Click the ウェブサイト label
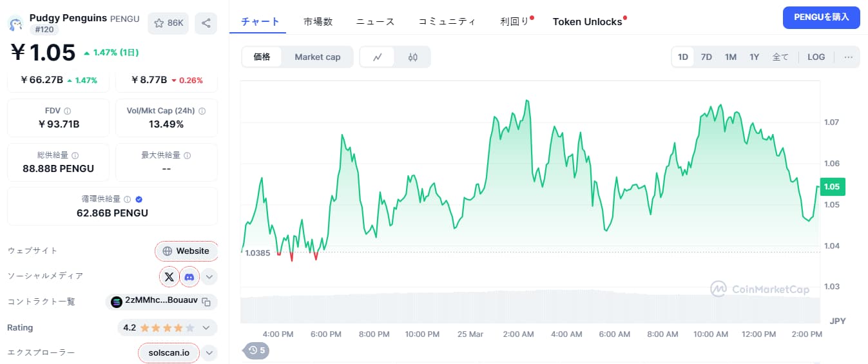This screenshot has height=364, width=868. (32, 251)
